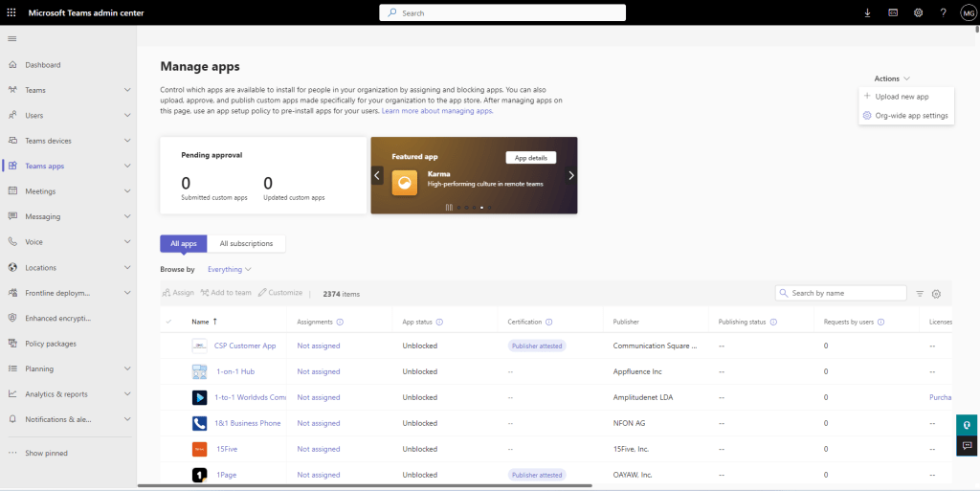
Task: Expand the Actions dropdown menu
Action: (891, 78)
